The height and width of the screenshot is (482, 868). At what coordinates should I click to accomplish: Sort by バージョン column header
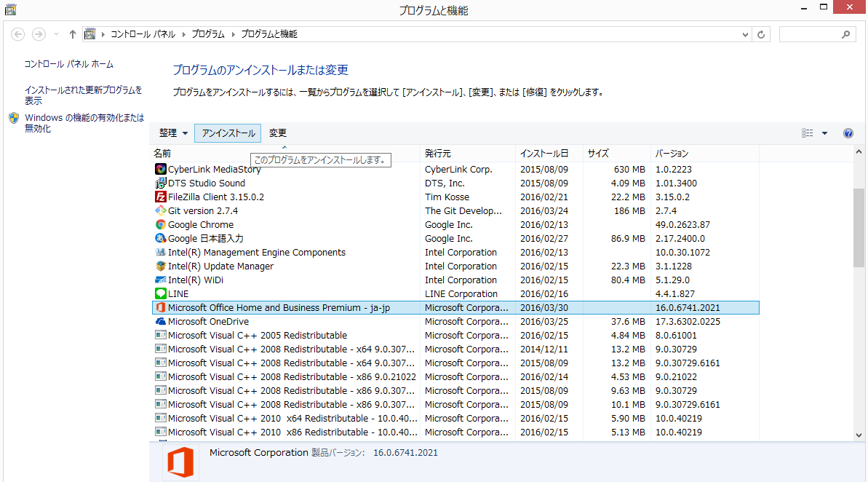click(x=705, y=154)
